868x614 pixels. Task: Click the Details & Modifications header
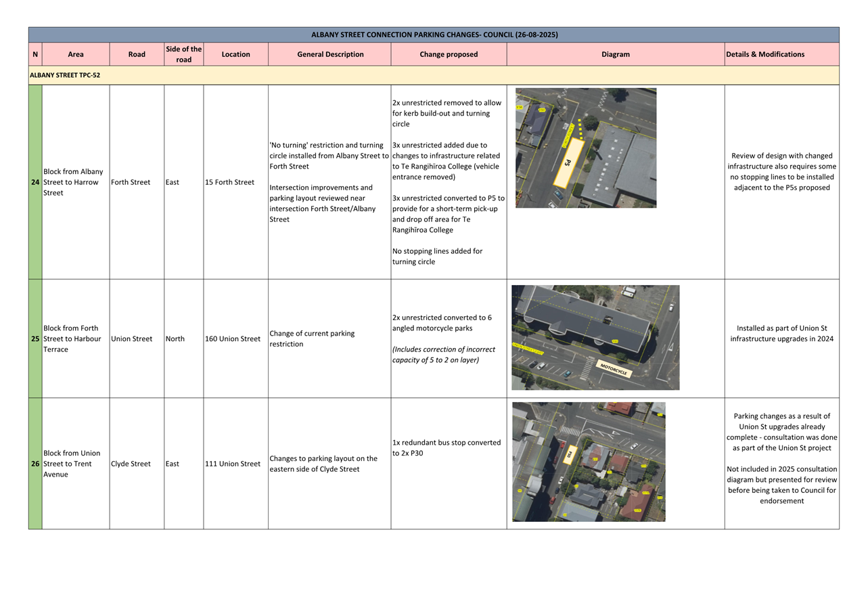[764, 54]
